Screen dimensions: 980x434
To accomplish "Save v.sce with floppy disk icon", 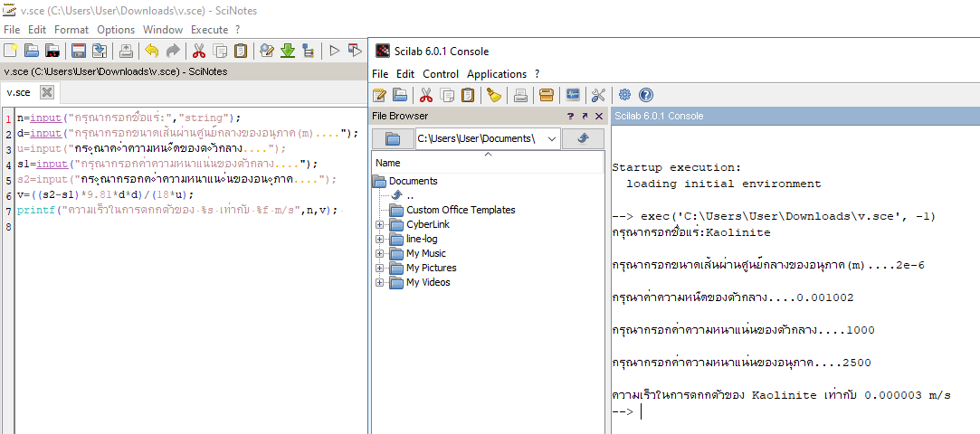I will pos(78,51).
